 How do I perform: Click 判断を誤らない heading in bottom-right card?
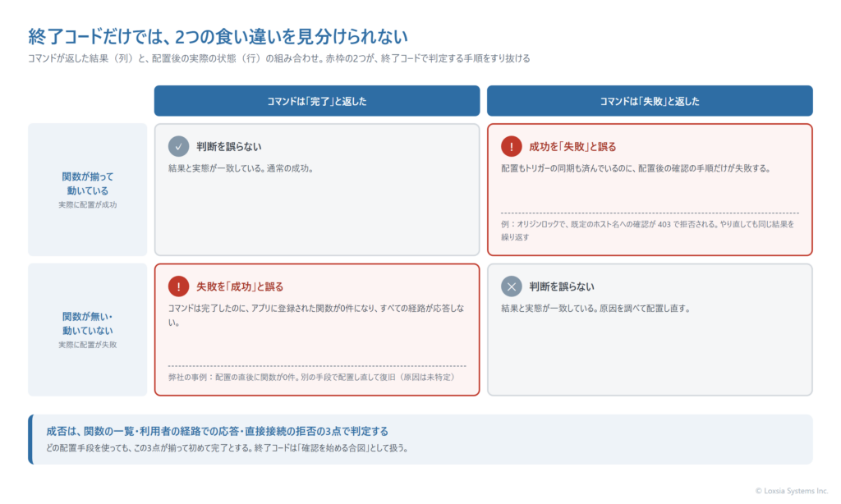pyautogui.click(x=562, y=286)
